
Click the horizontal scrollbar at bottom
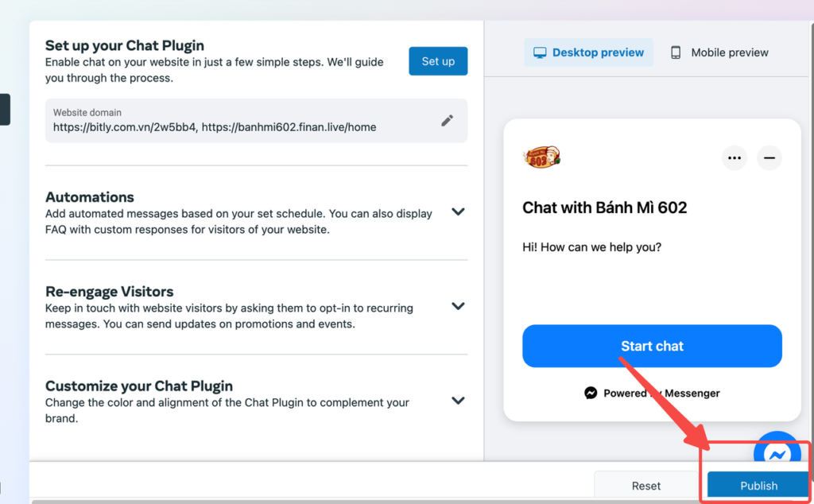click(x=420, y=502)
